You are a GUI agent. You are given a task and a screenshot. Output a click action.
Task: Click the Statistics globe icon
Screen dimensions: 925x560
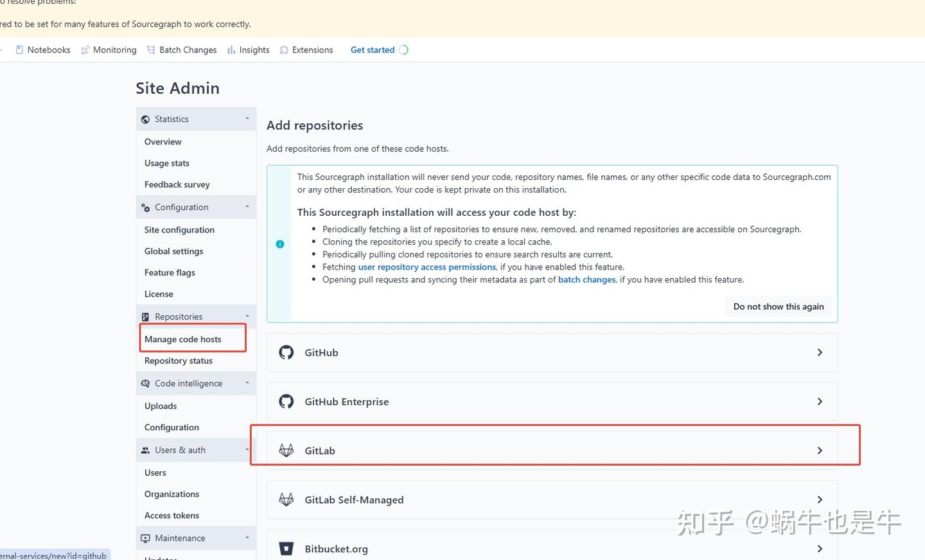(146, 119)
